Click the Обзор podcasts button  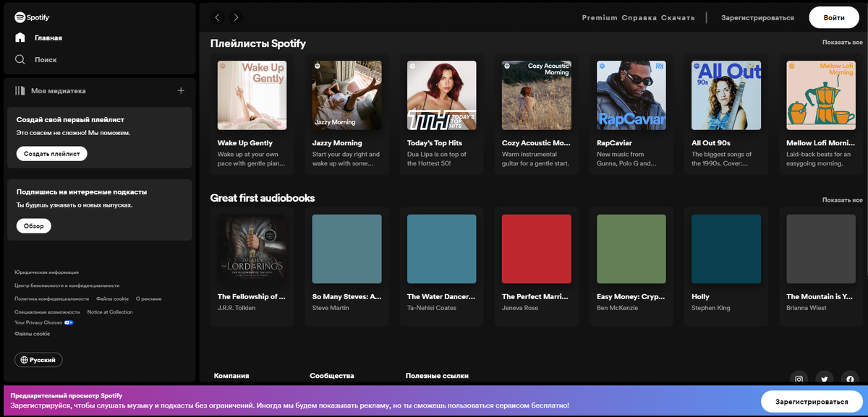(x=34, y=225)
